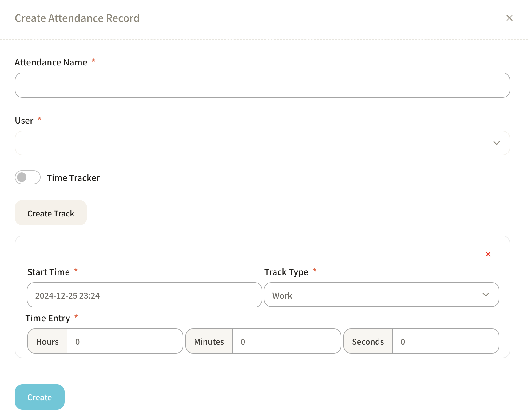
Task: Click the Track Type chevron arrow
Action: click(x=486, y=295)
